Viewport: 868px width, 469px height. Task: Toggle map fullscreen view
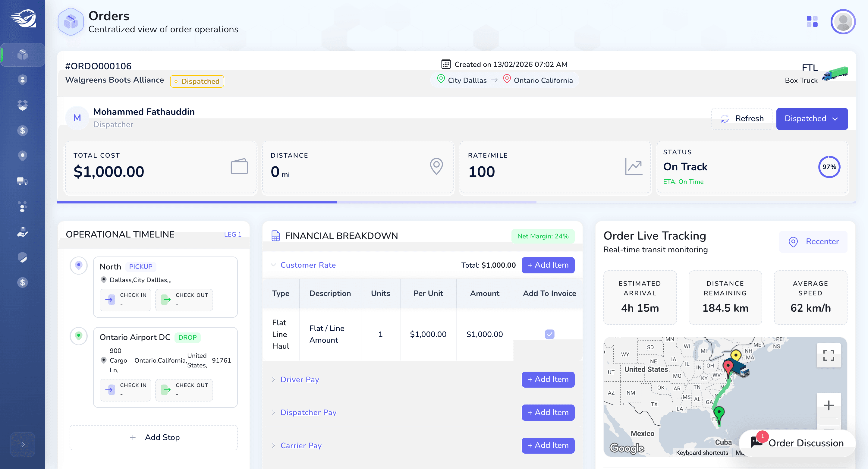(x=829, y=355)
